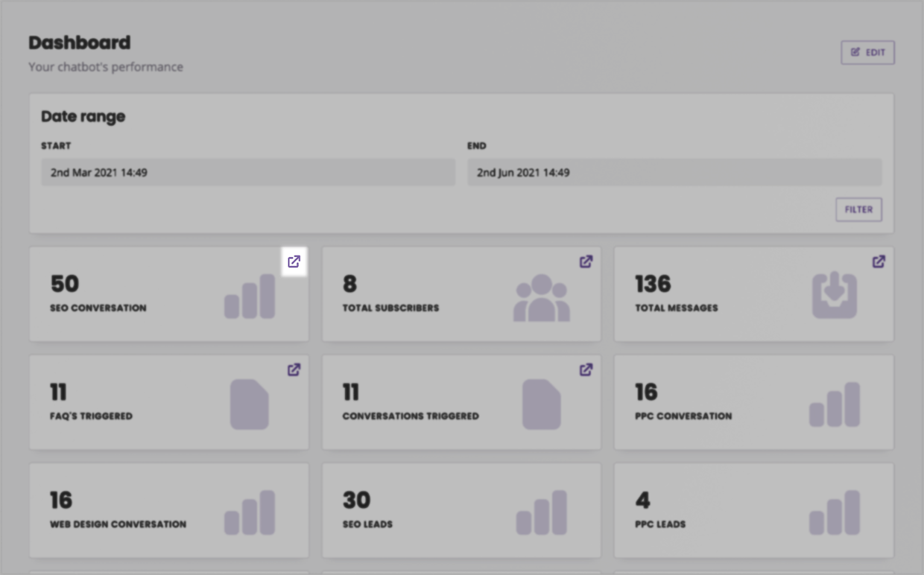Open Conversations Triggered external link icon
This screenshot has height=575, width=924.
pyautogui.click(x=586, y=369)
